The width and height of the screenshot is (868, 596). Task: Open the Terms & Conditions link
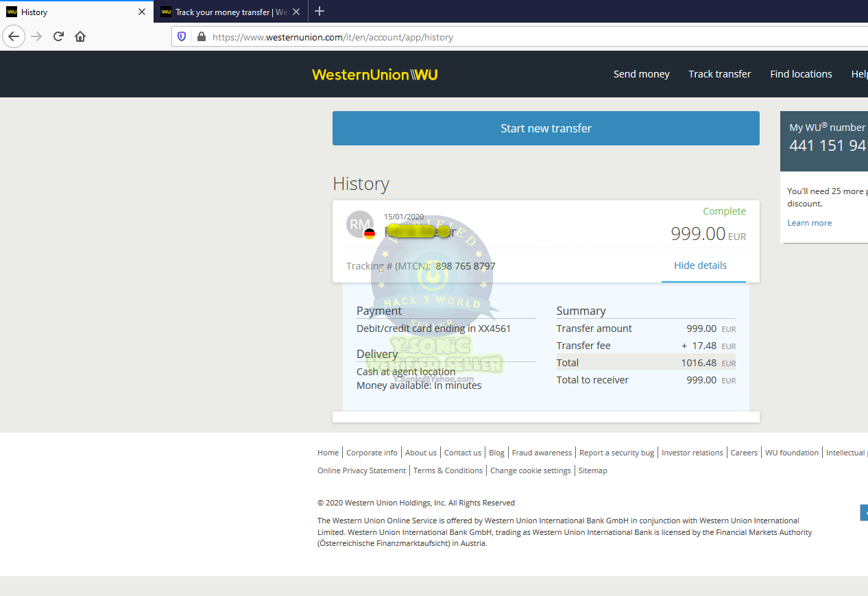click(x=448, y=470)
